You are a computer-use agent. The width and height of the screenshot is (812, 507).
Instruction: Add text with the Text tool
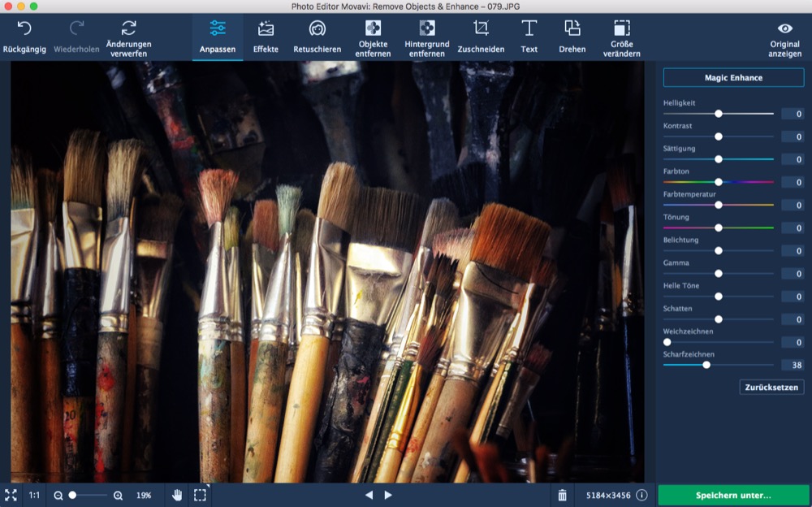pyautogui.click(x=529, y=29)
